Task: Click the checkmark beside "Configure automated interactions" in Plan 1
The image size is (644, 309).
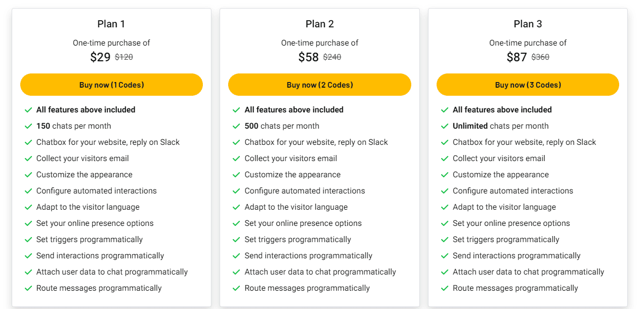Action: click(29, 190)
